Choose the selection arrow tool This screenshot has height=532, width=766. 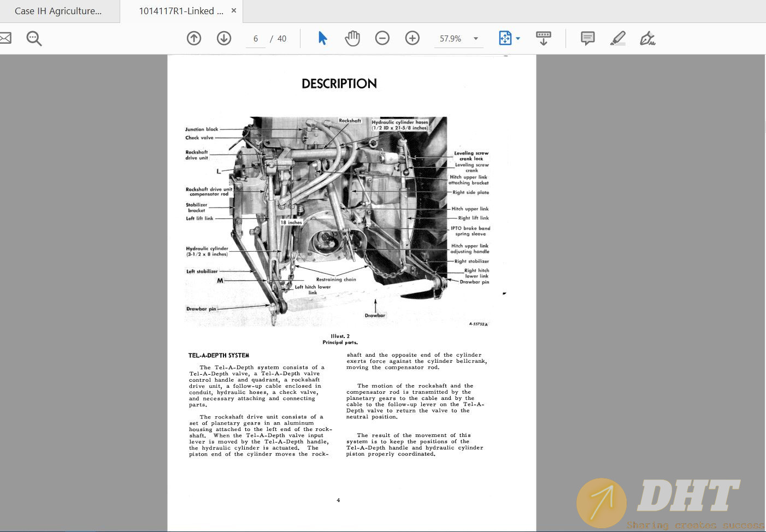pyautogui.click(x=322, y=38)
